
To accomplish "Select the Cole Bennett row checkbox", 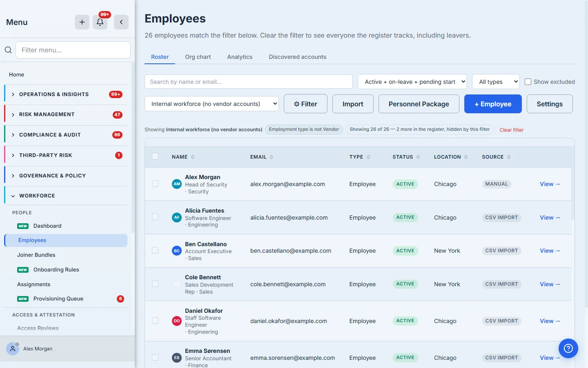I will [x=155, y=284].
